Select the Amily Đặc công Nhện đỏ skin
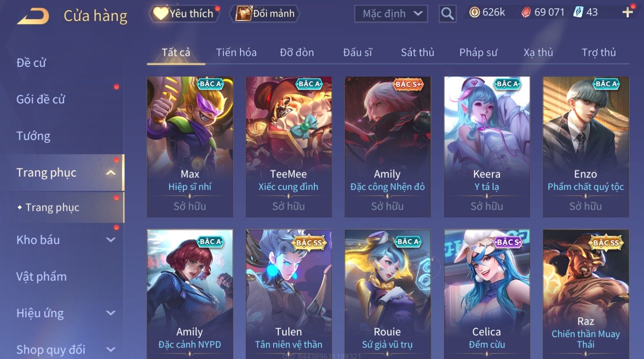The height and width of the screenshot is (359, 644). (x=387, y=147)
